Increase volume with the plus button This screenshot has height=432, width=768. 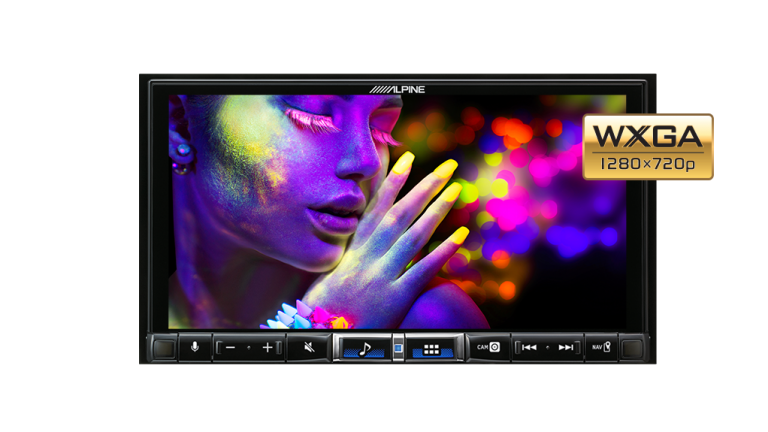(x=267, y=348)
